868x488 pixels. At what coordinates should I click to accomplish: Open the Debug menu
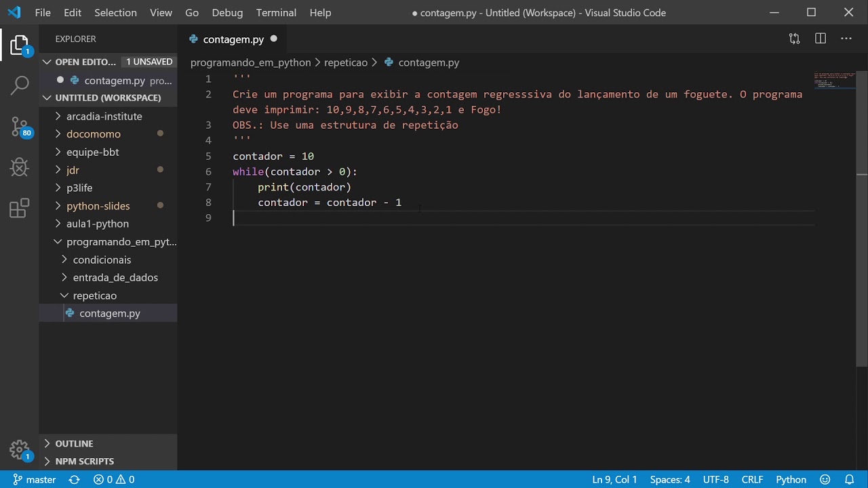227,12
